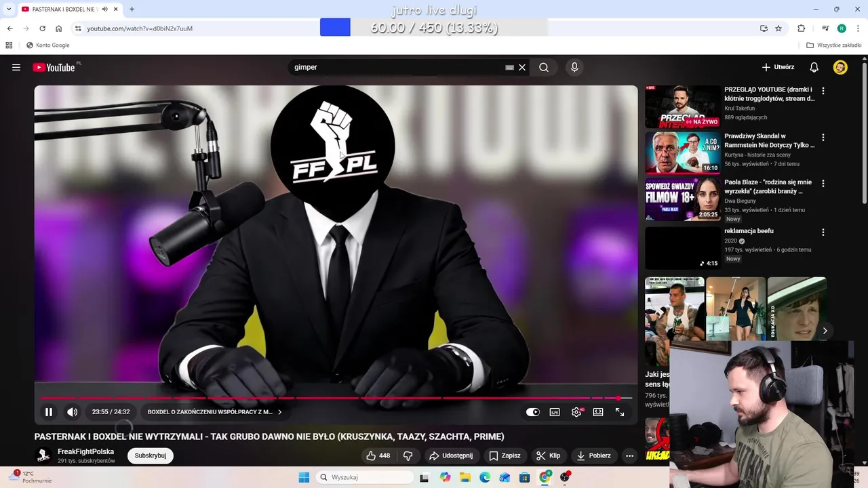The height and width of the screenshot is (488, 868).
Task: Go back in the browser
Action: (9, 28)
